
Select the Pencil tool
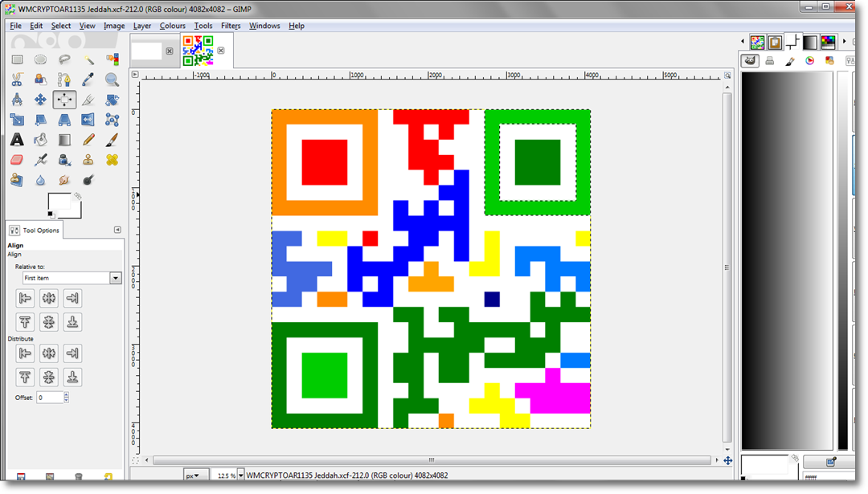pyautogui.click(x=88, y=140)
